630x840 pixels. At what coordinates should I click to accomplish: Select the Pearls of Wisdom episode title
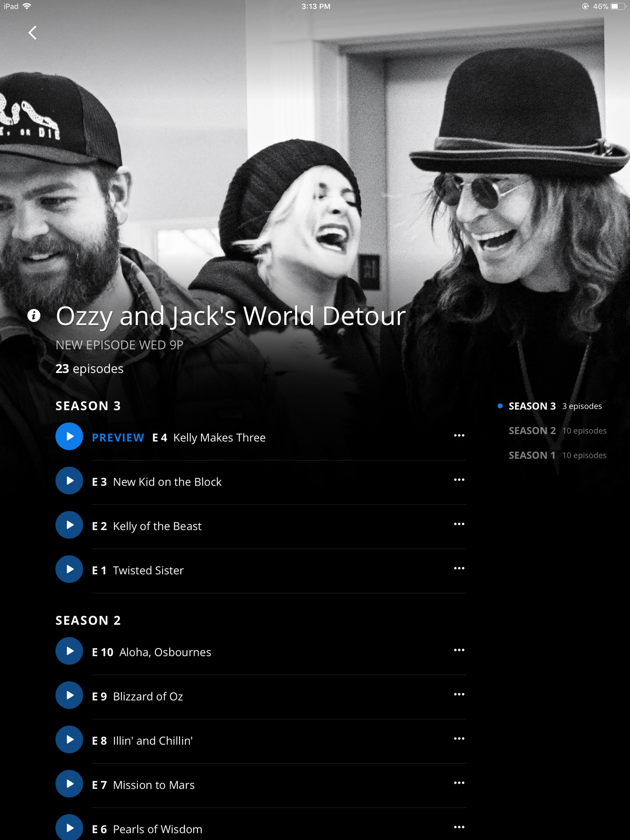click(158, 829)
